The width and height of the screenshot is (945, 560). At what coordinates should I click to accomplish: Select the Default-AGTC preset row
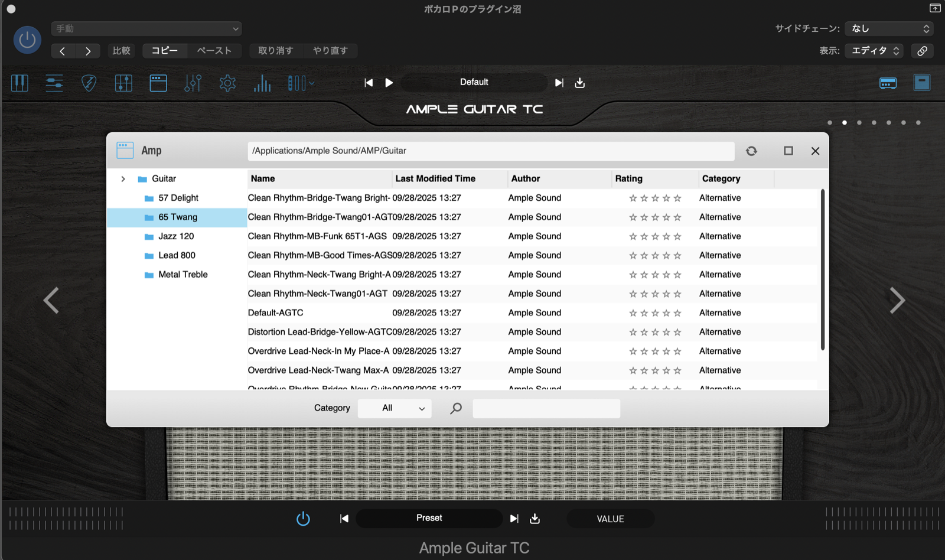click(x=532, y=313)
